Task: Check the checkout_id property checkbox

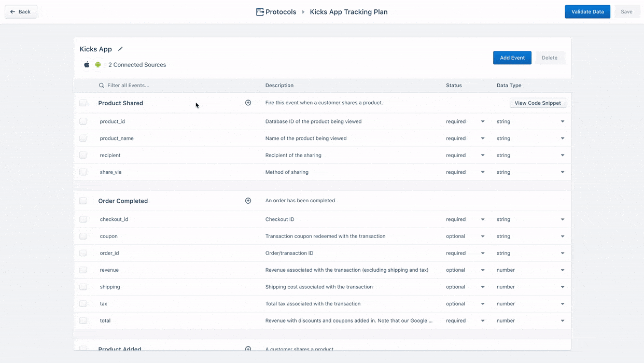Action: click(x=83, y=219)
